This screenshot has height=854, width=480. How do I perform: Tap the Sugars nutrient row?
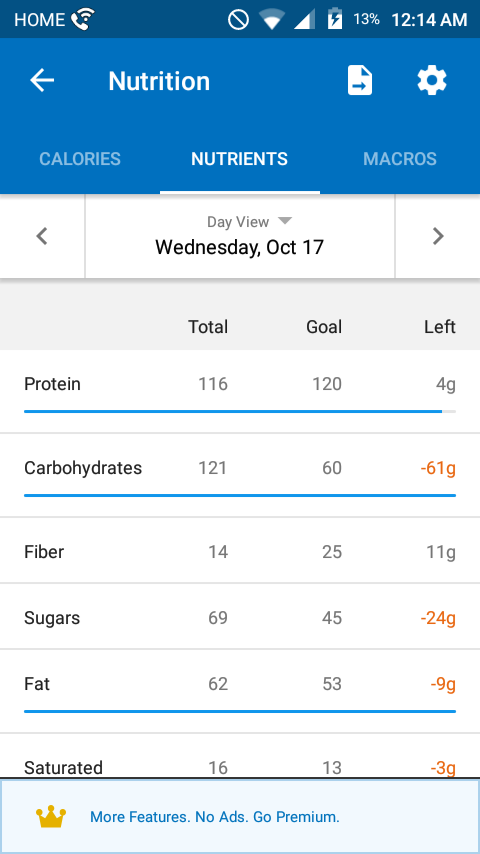240,617
